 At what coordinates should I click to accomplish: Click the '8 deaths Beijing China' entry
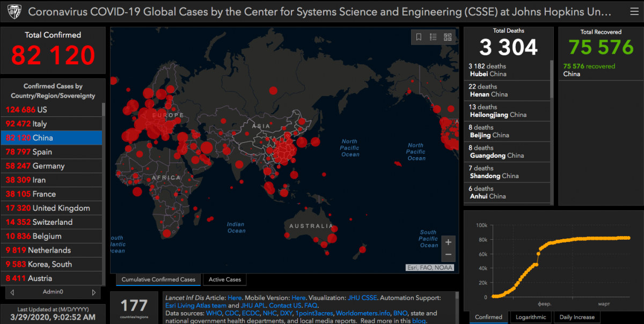coord(507,131)
